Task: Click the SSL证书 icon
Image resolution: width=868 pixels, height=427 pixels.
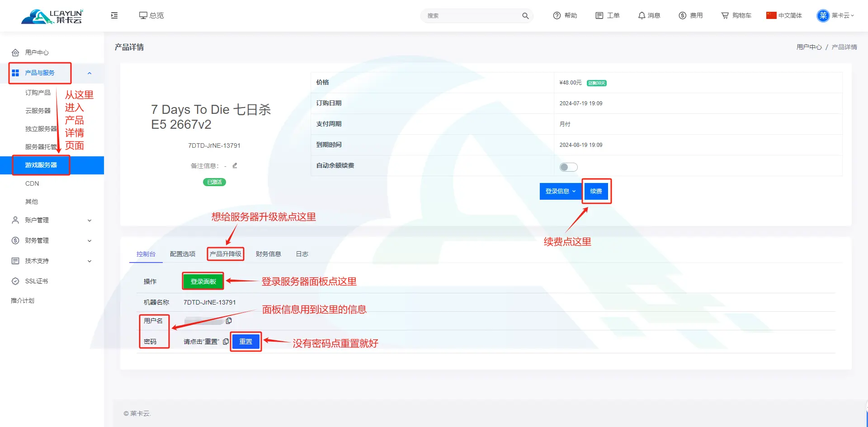Action: [15, 281]
